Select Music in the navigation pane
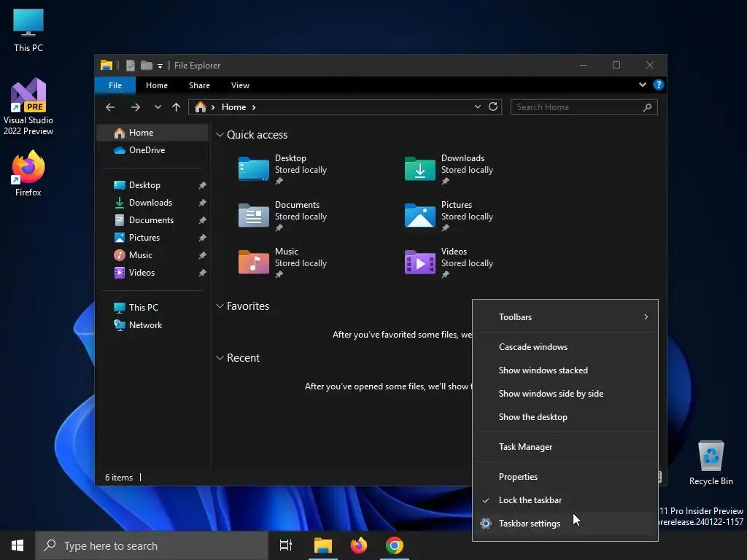Image resolution: width=747 pixels, height=560 pixels. pos(152,255)
